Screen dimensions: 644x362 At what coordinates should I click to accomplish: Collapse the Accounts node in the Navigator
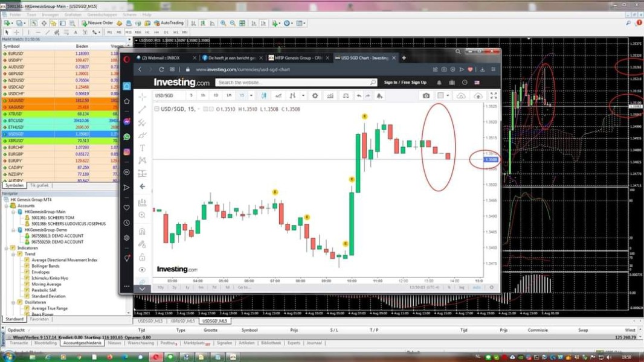click(7, 206)
